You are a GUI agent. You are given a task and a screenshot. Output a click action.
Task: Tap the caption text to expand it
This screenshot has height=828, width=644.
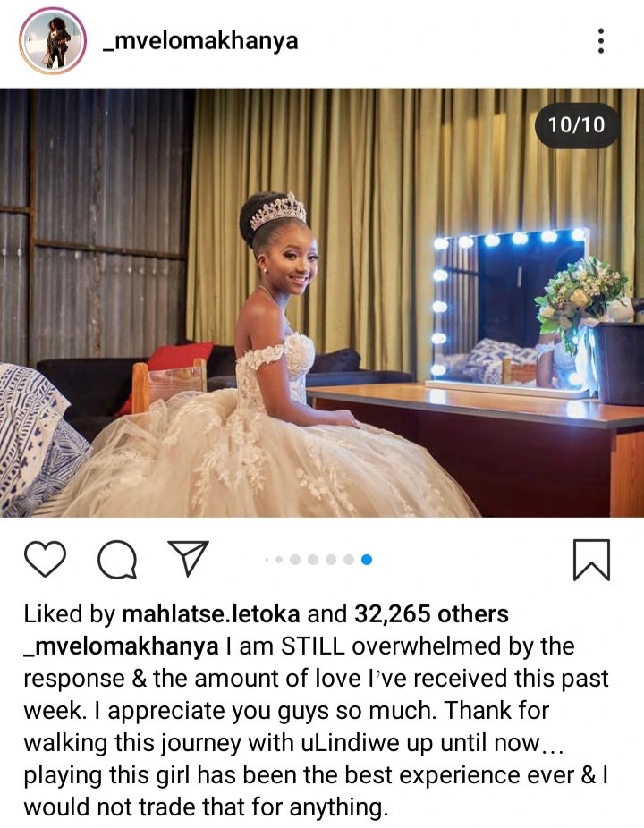click(316, 726)
